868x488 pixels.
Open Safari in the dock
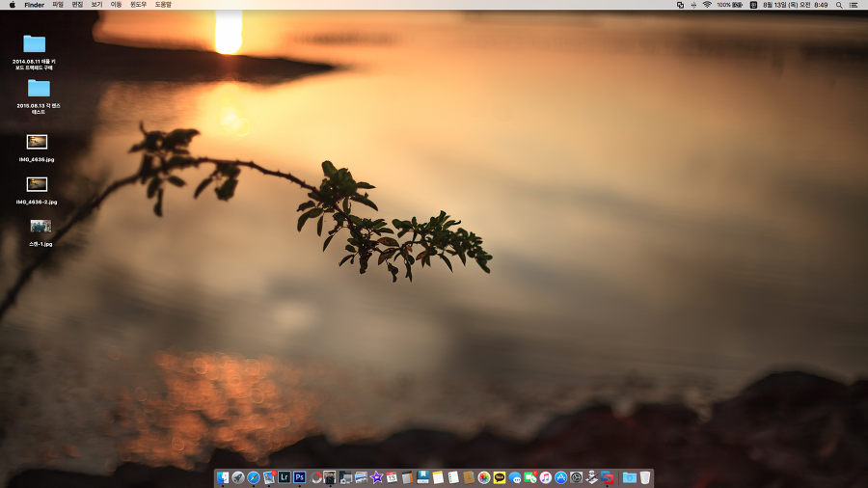tap(254, 477)
